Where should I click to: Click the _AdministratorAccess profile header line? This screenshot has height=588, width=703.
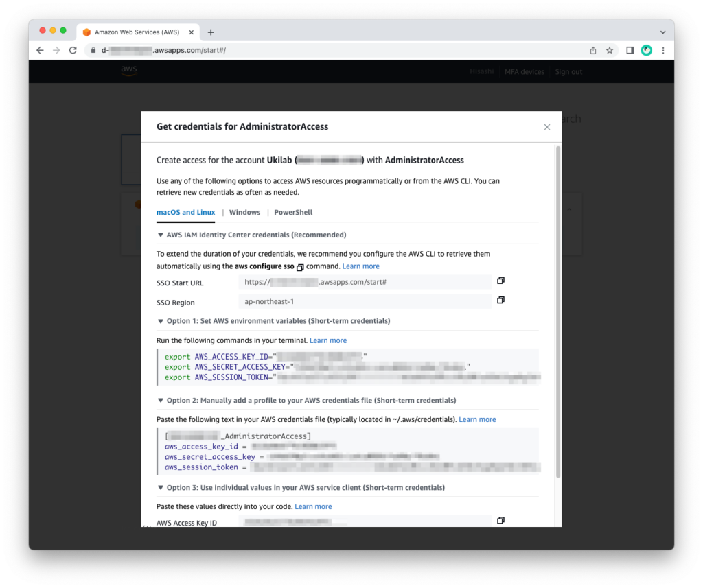click(x=238, y=436)
